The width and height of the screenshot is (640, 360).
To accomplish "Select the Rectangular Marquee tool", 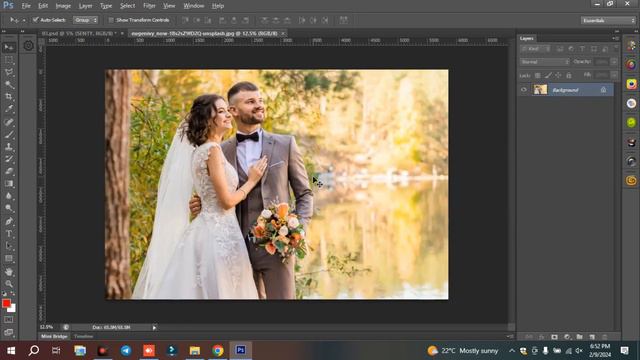I will [9, 60].
